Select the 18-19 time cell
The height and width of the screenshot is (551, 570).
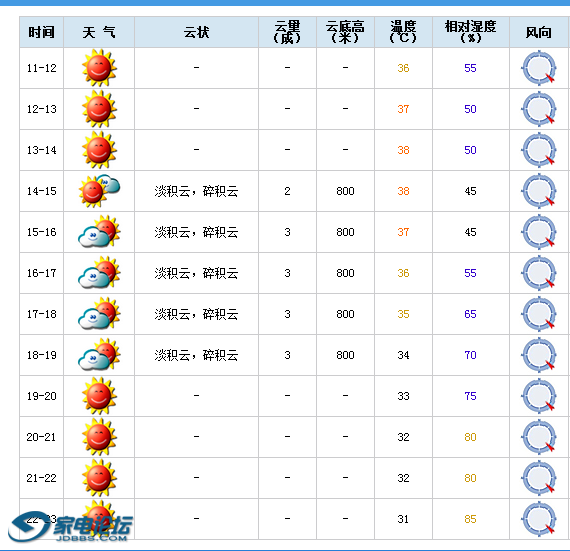[x=41, y=355]
